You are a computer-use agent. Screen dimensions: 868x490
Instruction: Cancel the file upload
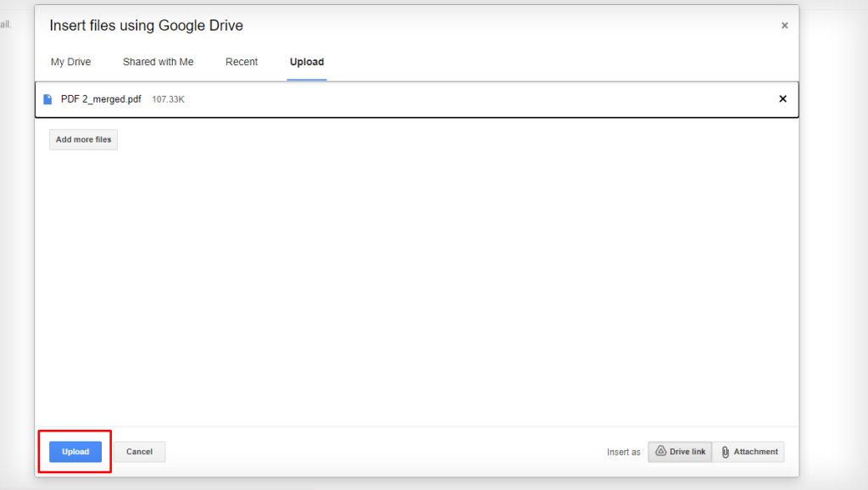139,451
